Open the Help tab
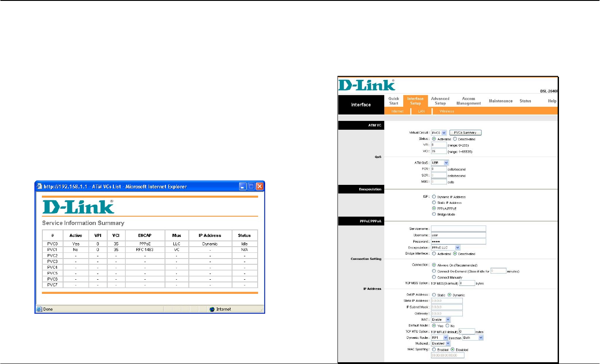The image size is (600, 364). [x=552, y=101]
